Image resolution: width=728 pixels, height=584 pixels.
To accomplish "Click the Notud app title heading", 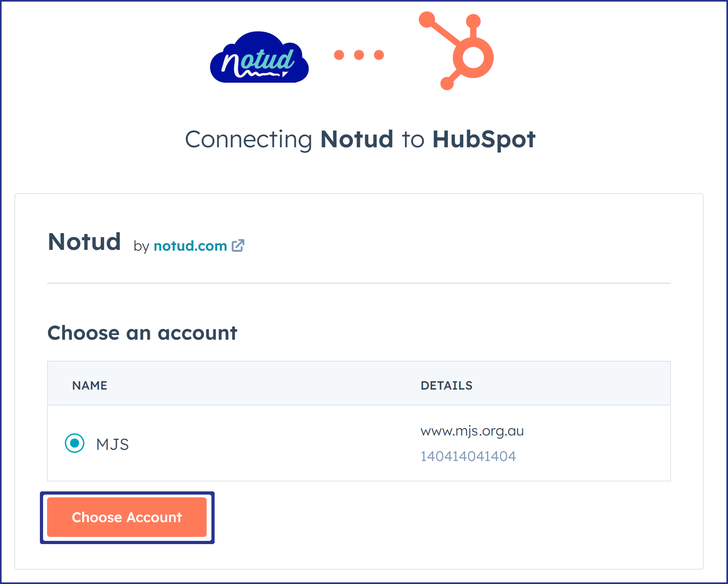I will tap(84, 242).
